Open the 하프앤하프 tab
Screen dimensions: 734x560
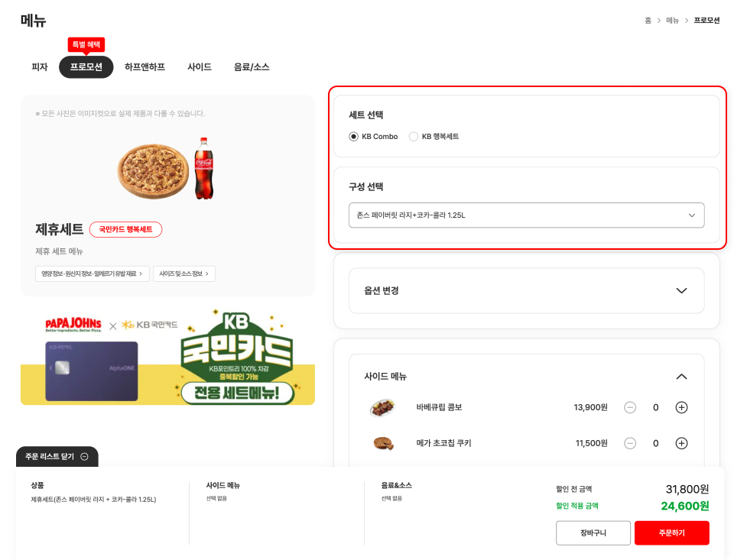pos(145,67)
